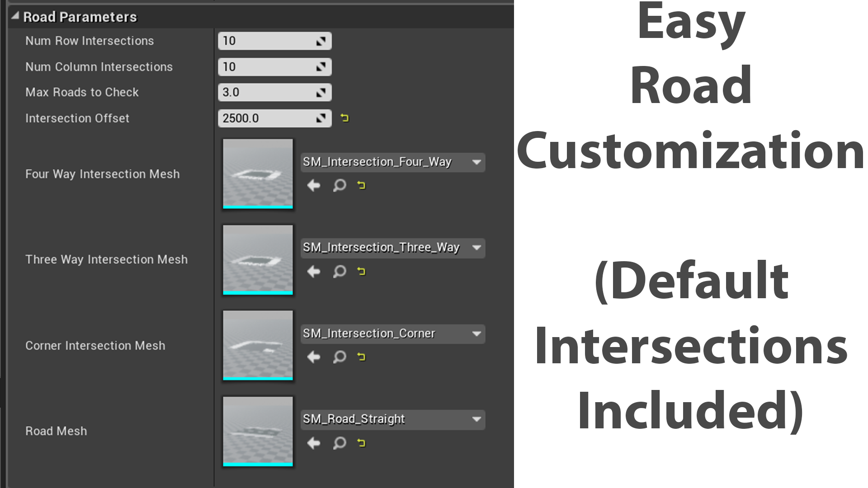Click Num Column Intersections spinner arrow
This screenshot has width=868, height=488.
tap(321, 67)
